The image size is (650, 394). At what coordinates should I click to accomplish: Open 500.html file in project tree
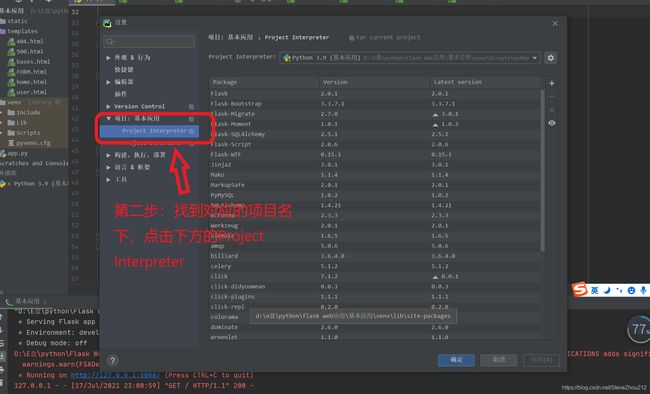point(25,51)
